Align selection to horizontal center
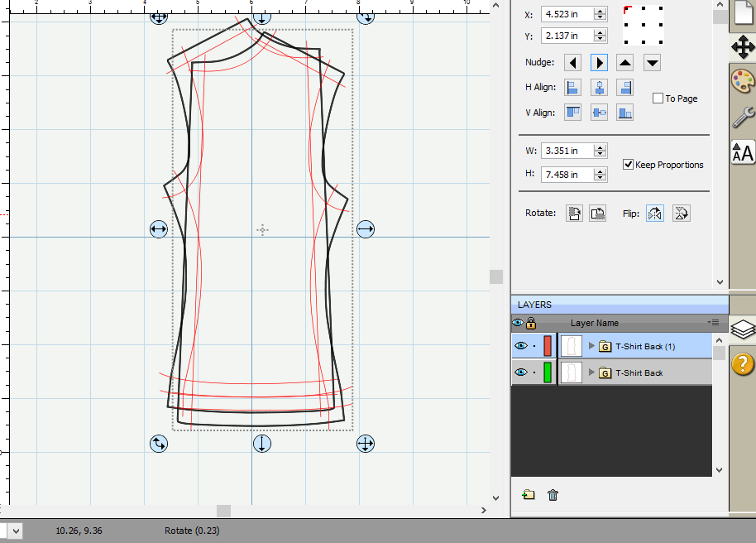Viewport: 756px width, 543px height. tap(600, 88)
